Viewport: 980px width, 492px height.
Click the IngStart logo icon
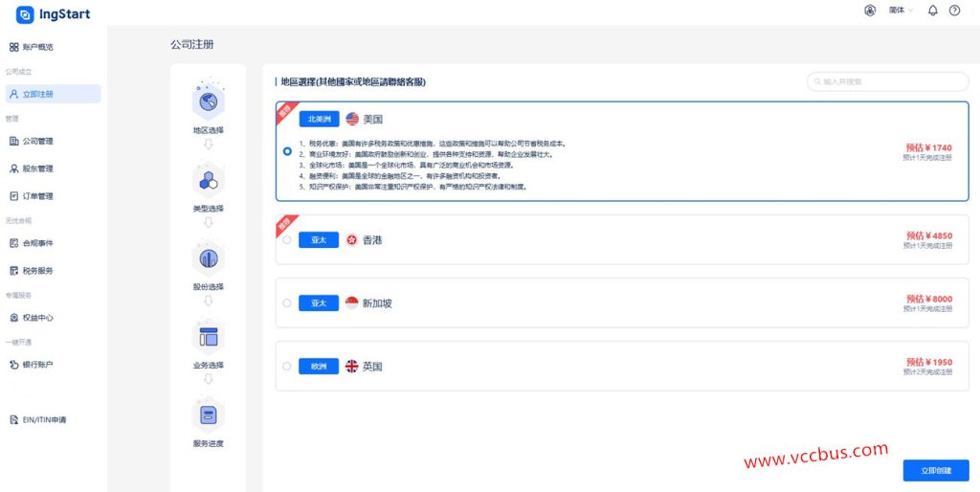pos(25,13)
